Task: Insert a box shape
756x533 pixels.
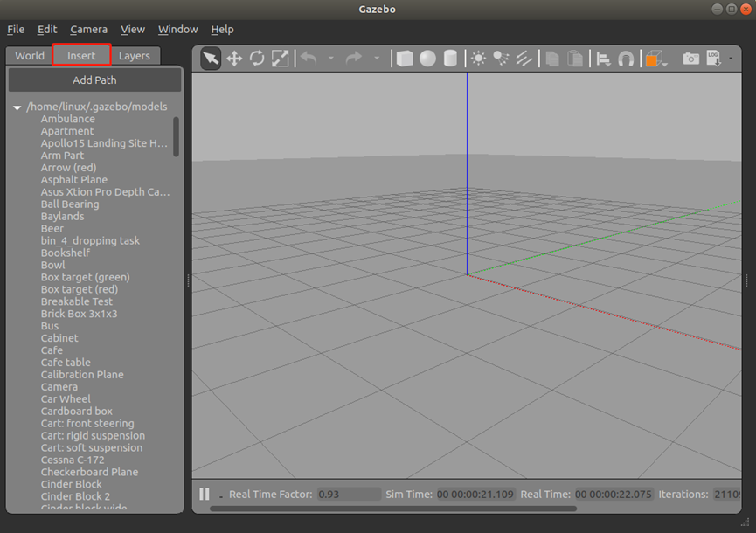Action: [405, 59]
